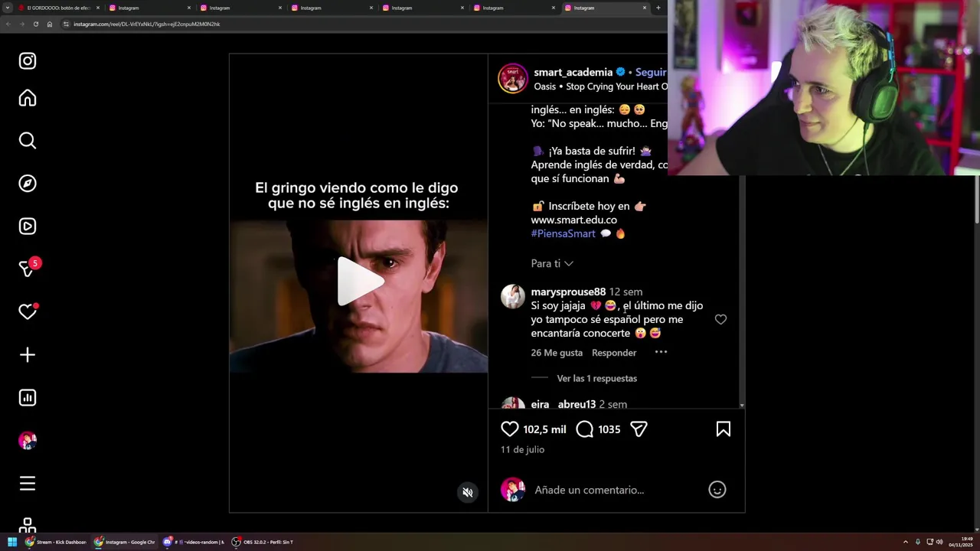Open the #PiensaSmart hashtag
The width and height of the screenshot is (980, 551).
pyautogui.click(x=563, y=233)
